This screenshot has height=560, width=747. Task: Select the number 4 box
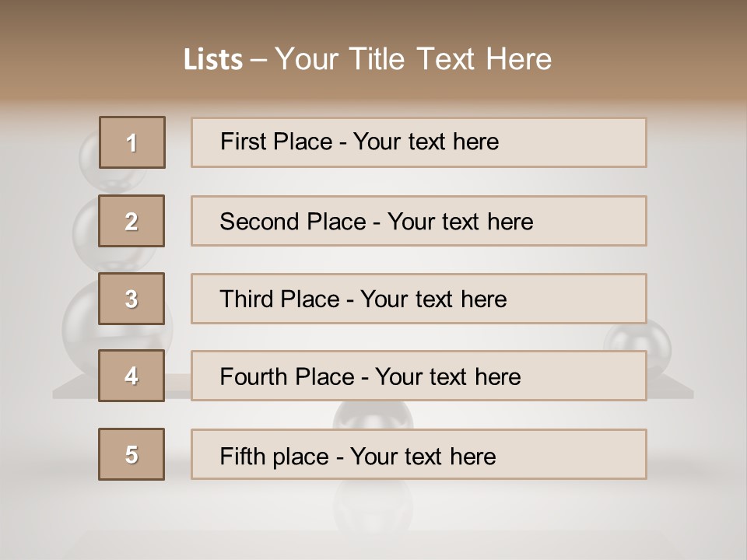[x=132, y=376]
